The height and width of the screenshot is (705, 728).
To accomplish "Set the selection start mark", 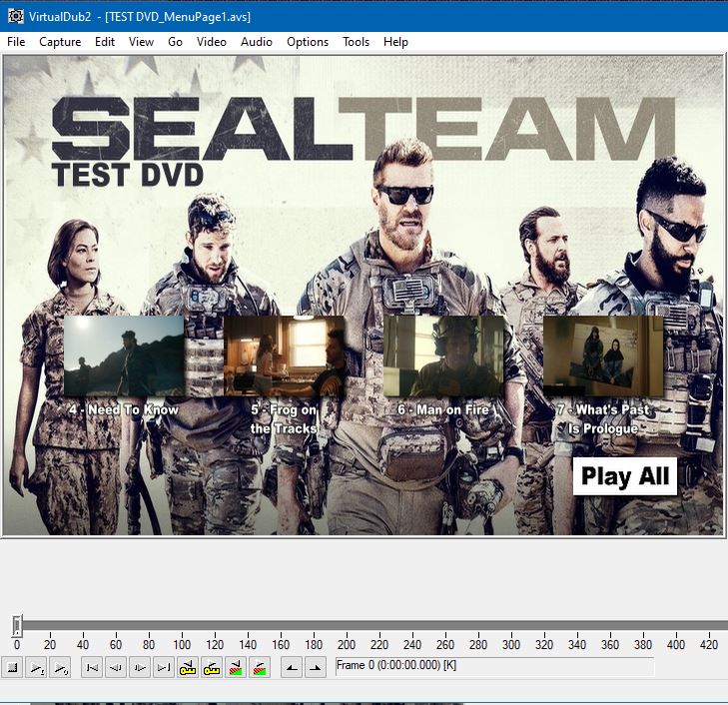I will (x=292, y=668).
